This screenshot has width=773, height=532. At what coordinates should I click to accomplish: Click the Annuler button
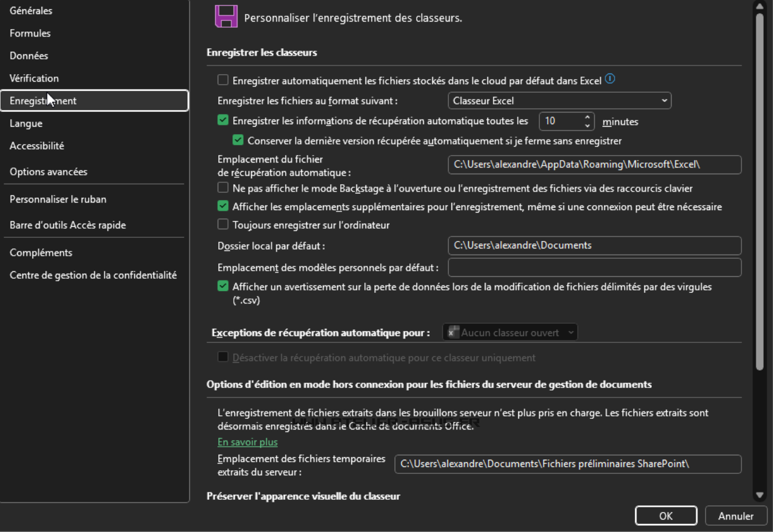click(736, 516)
